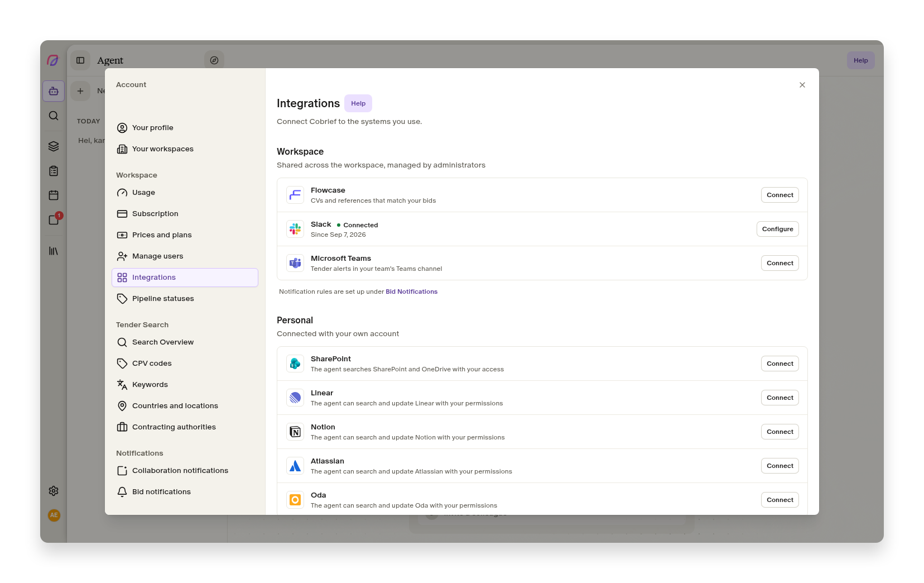Click the calendar icon in left rail
The height and width of the screenshot is (583, 924).
[x=54, y=195]
